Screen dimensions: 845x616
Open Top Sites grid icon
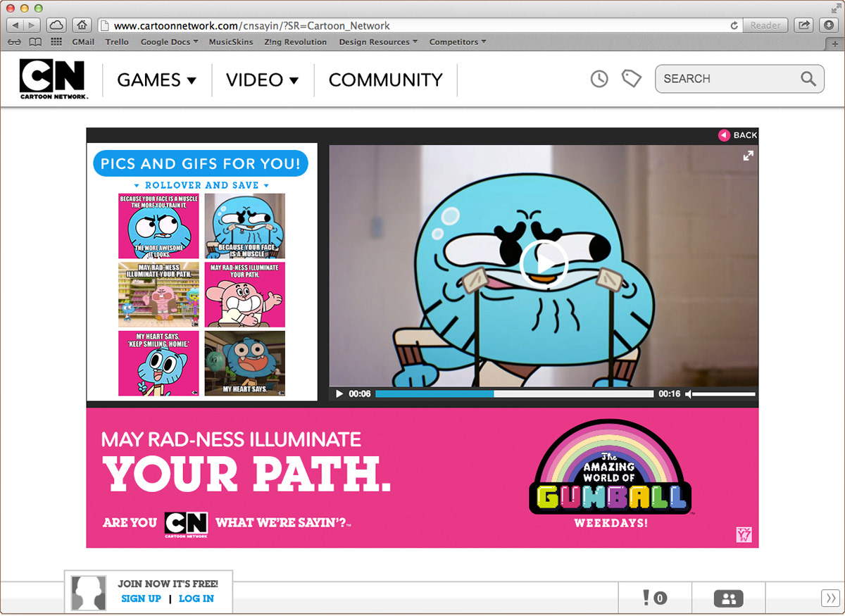tap(56, 42)
